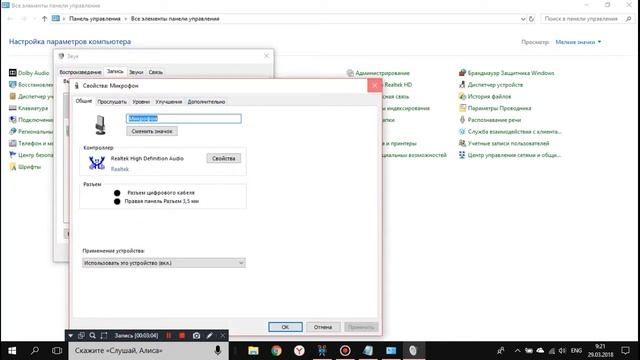Image resolution: width=640 pixels, height=360 pixels.
Task: Open the Windows Start menu
Action: point(12,351)
